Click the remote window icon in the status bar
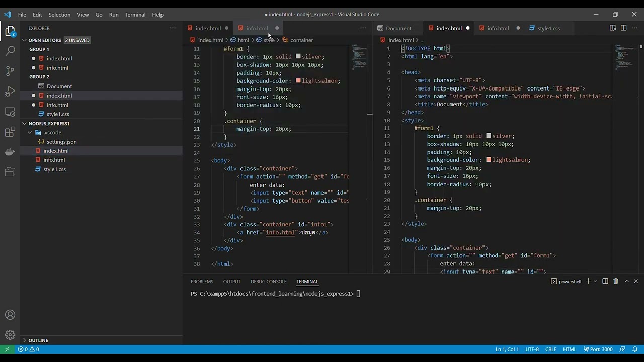The height and width of the screenshot is (362, 644). click(x=7, y=349)
